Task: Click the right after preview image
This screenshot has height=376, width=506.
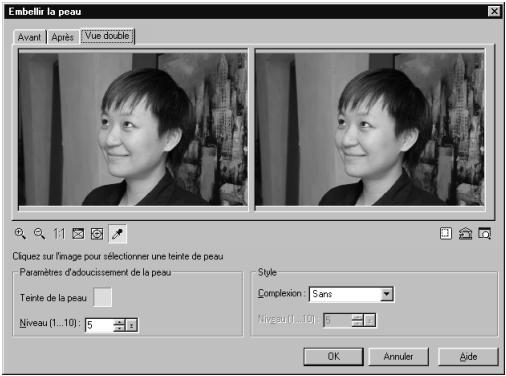Action: point(370,129)
